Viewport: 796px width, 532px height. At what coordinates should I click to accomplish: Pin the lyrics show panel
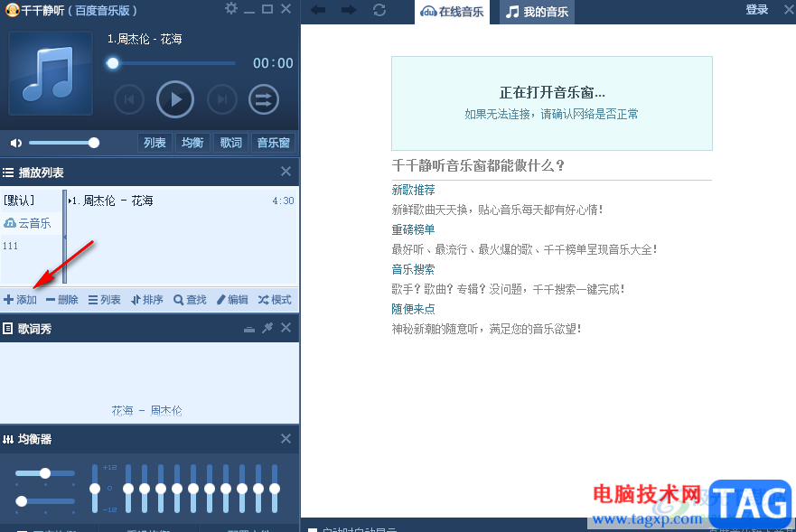(267, 329)
